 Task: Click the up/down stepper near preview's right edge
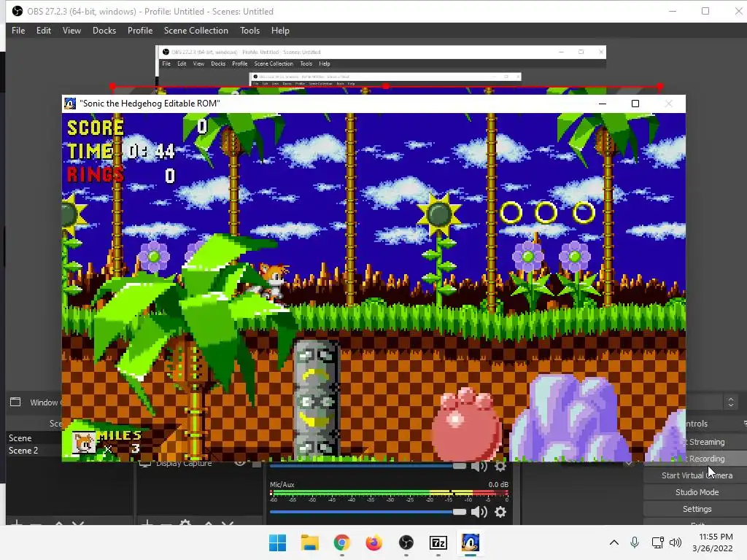731,402
